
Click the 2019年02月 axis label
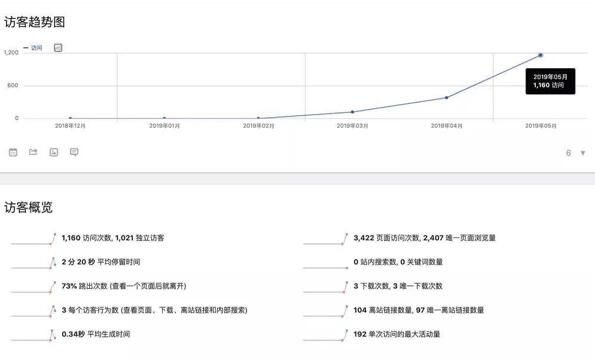(x=258, y=126)
